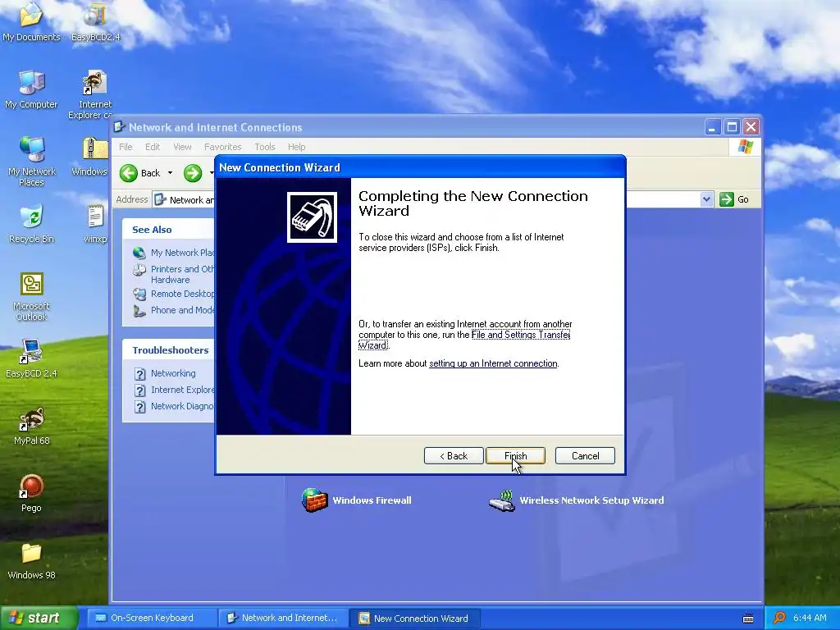This screenshot has width=840, height=630.
Task: Open setting up an Internet connection link
Action: 493,363
